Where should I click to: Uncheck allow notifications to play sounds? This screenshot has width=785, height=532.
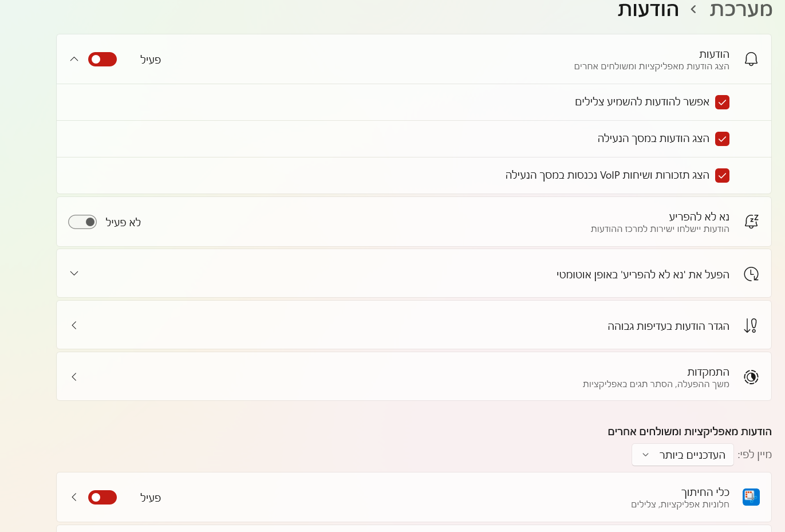point(722,103)
